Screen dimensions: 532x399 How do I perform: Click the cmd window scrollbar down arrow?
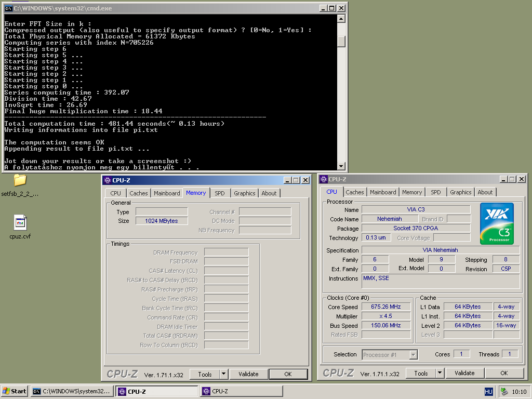(x=342, y=166)
